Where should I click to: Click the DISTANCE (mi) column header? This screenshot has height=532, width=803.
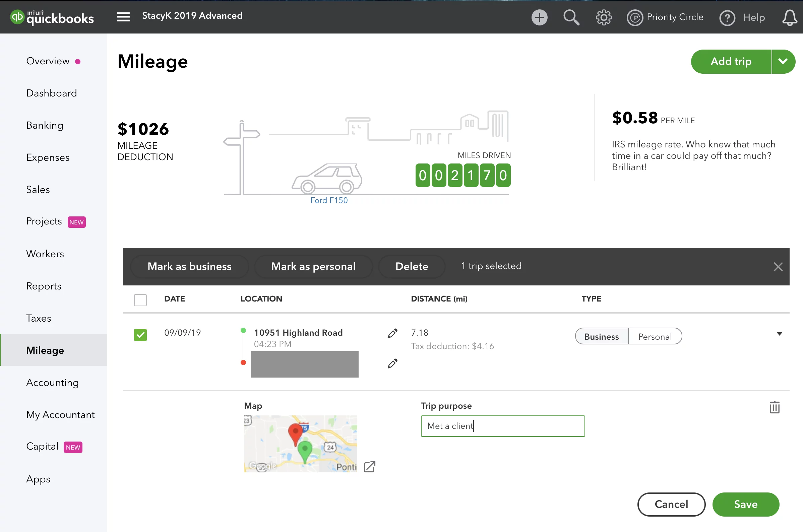tap(439, 299)
